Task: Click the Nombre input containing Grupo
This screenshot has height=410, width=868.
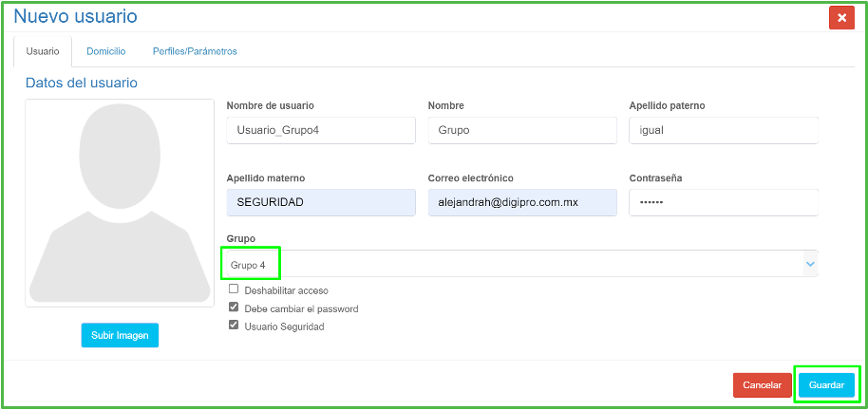Action: [522, 130]
